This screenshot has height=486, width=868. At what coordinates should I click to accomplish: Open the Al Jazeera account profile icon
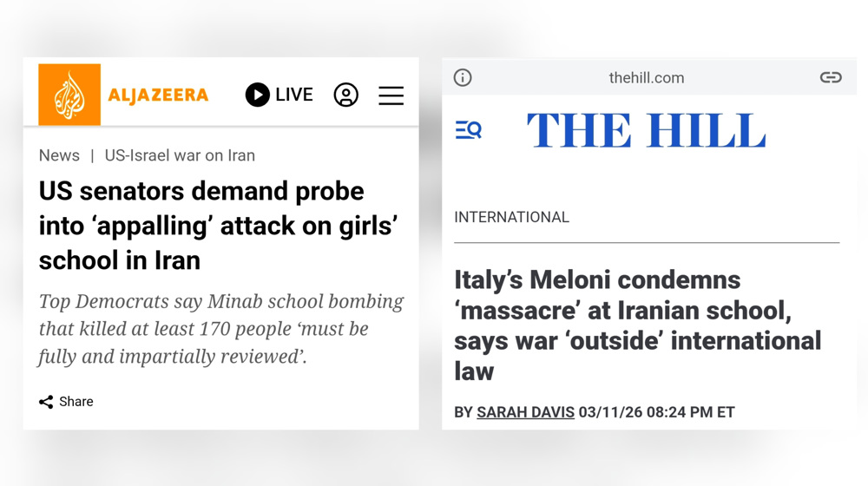(x=345, y=95)
